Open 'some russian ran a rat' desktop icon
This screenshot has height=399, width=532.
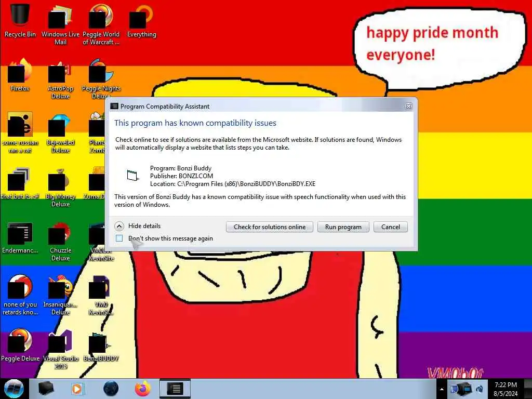[x=20, y=132]
